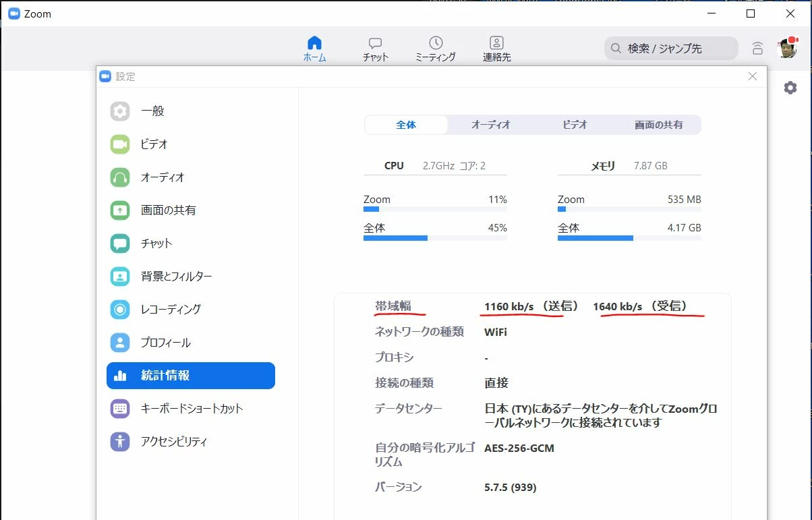Viewport: 812px width, 520px height.
Task: Open the ミーティング tab
Action: [x=436, y=49]
